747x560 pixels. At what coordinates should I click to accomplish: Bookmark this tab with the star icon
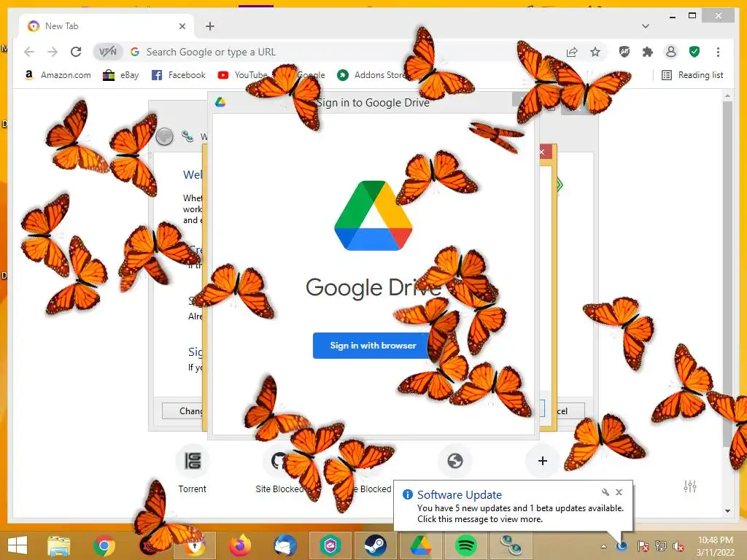(x=595, y=52)
